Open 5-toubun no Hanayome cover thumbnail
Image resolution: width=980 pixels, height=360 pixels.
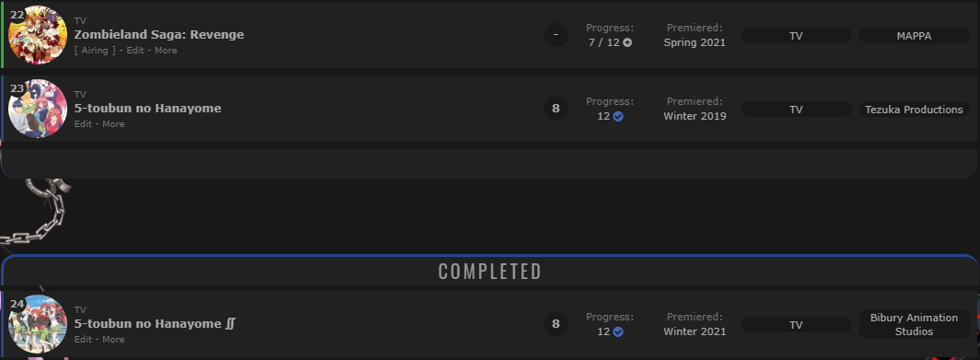[38, 109]
